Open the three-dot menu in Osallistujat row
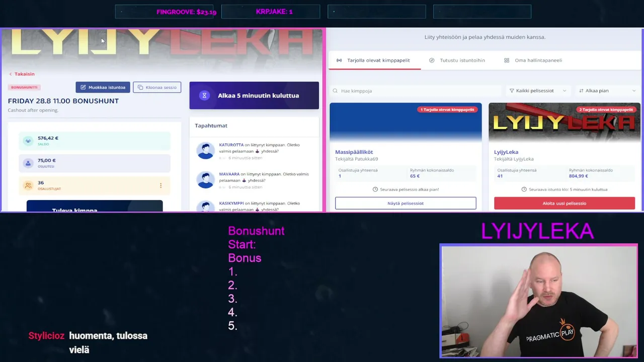Viewport: 644px width, 362px height. 160,186
